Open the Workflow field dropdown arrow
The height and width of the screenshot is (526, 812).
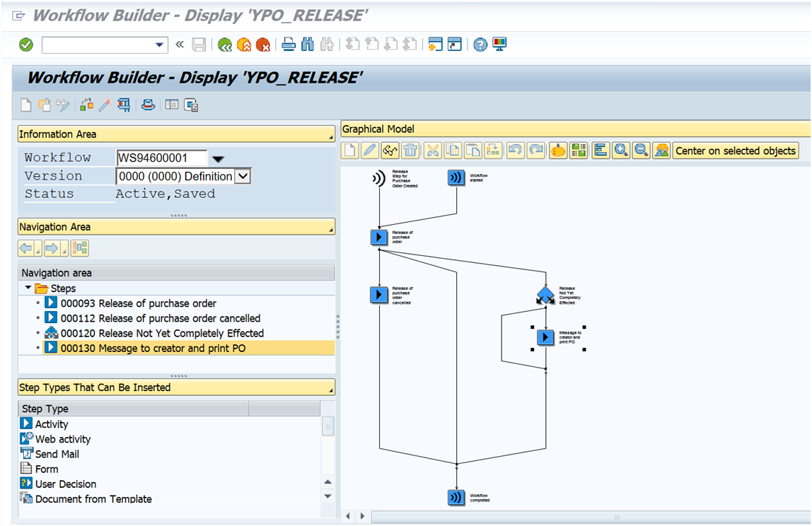click(219, 157)
